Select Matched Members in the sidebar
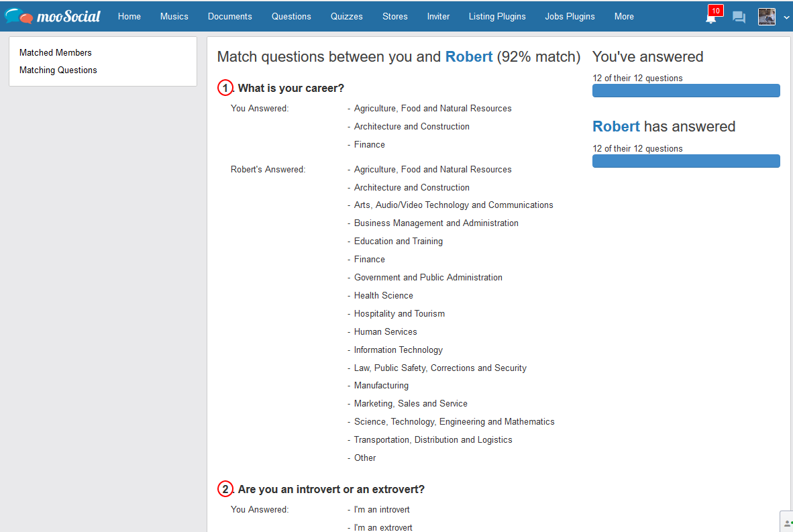 [x=56, y=52]
